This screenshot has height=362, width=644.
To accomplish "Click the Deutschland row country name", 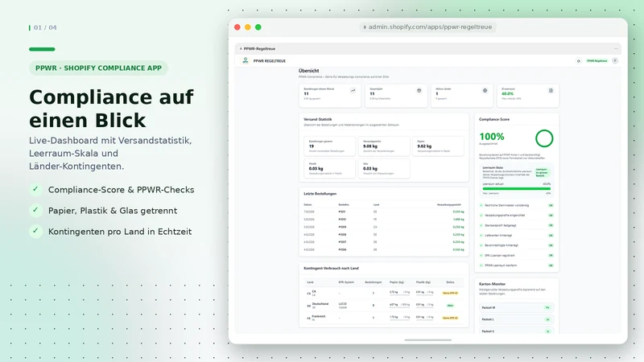I will click(320, 304).
